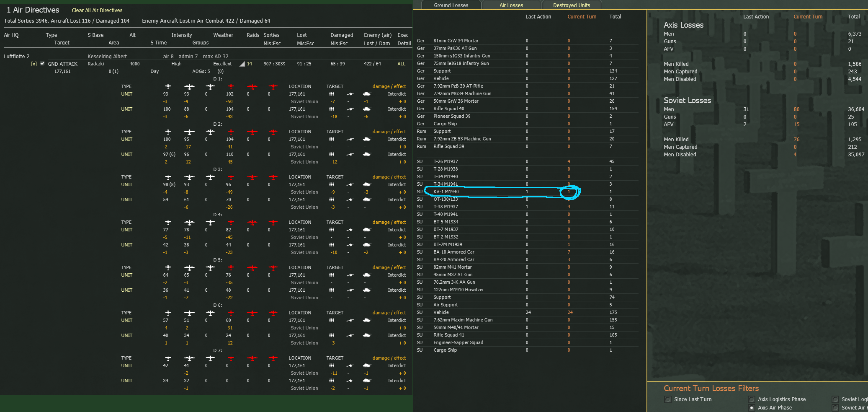Click the aircraft target icon in D 1's second UNIT row
Image resolution: width=868 pixels, height=412 pixels.
point(350,109)
